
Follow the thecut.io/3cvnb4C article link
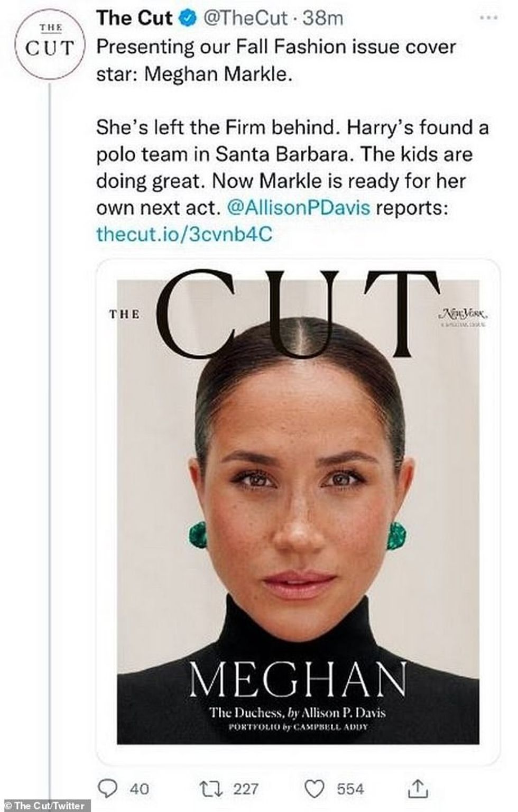(x=184, y=234)
